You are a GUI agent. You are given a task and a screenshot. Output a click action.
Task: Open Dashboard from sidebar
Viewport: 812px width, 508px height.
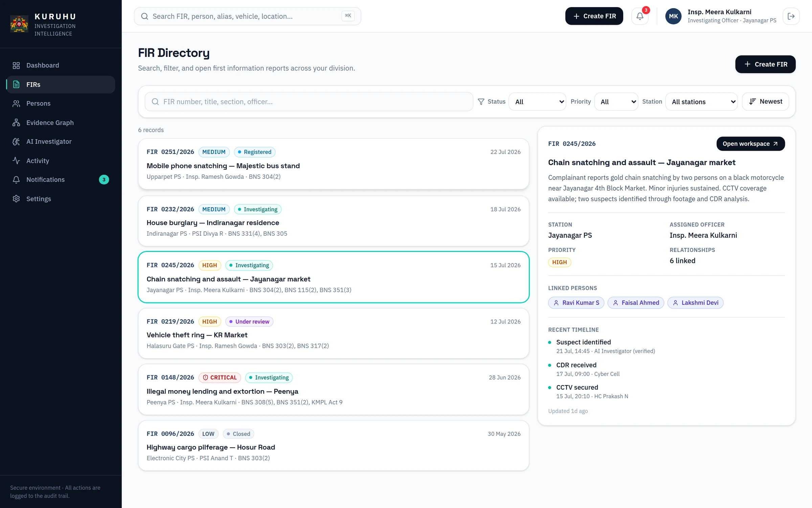[x=61, y=65]
